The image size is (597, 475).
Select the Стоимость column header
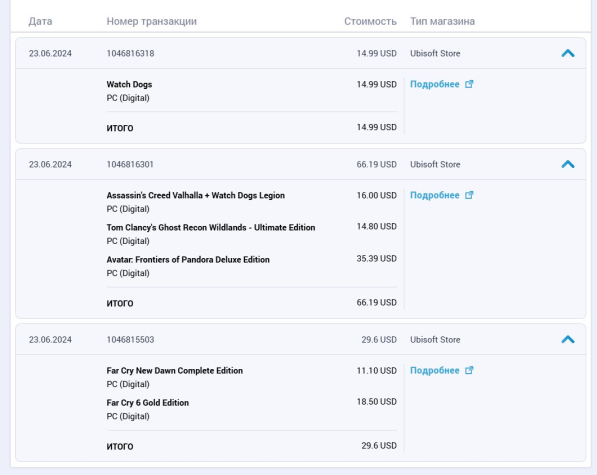pos(370,21)
